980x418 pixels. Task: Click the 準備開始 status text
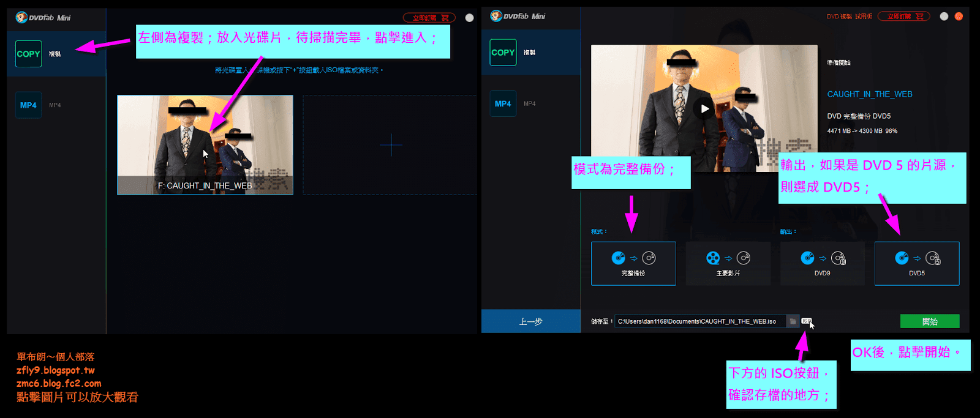839,62
